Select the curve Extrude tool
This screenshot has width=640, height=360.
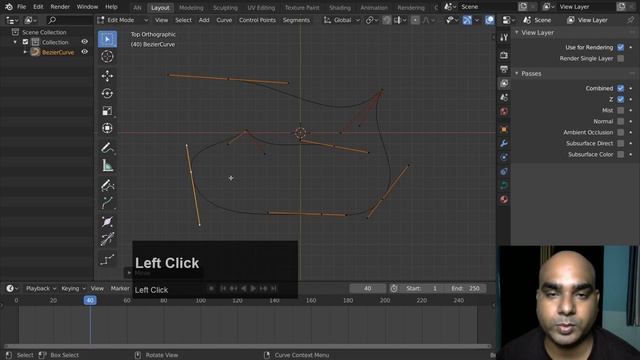click(107, 202)
